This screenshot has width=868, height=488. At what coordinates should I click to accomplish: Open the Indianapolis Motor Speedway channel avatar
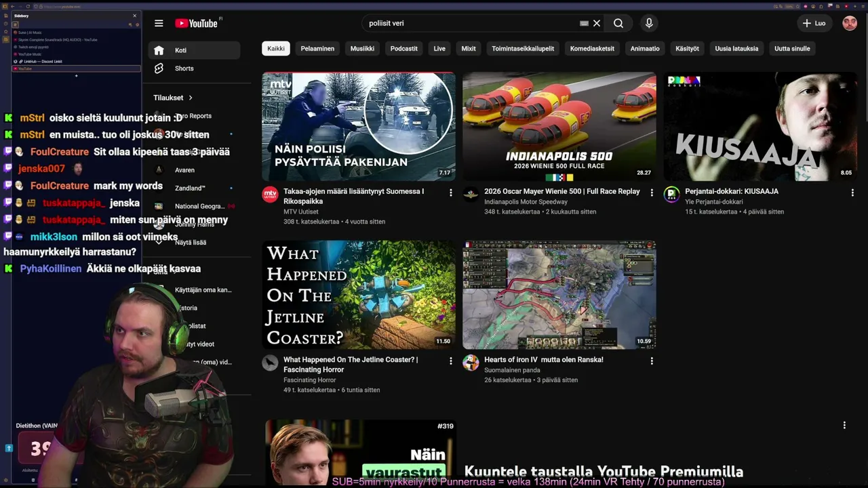point(471,195)
